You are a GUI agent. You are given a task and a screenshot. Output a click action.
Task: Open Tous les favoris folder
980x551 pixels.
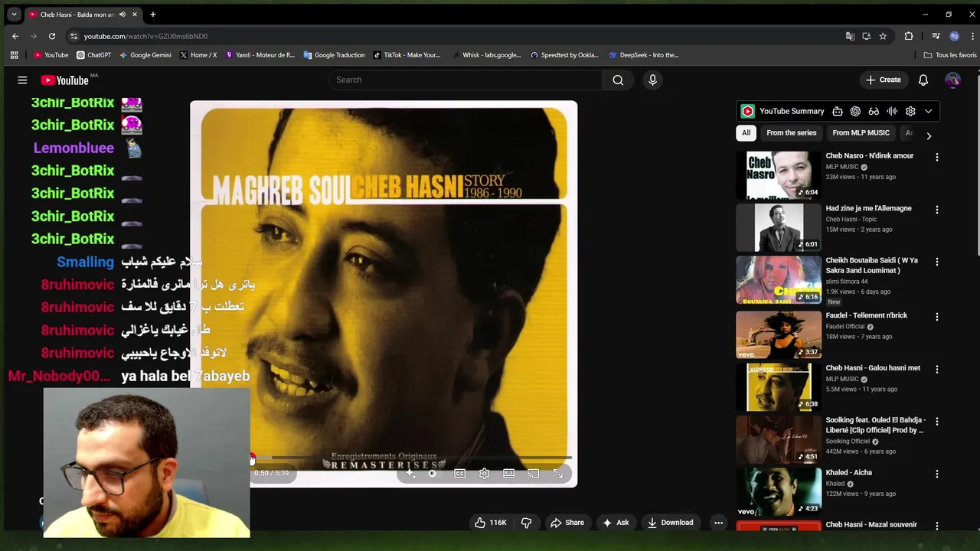click(x=950, y=55)
